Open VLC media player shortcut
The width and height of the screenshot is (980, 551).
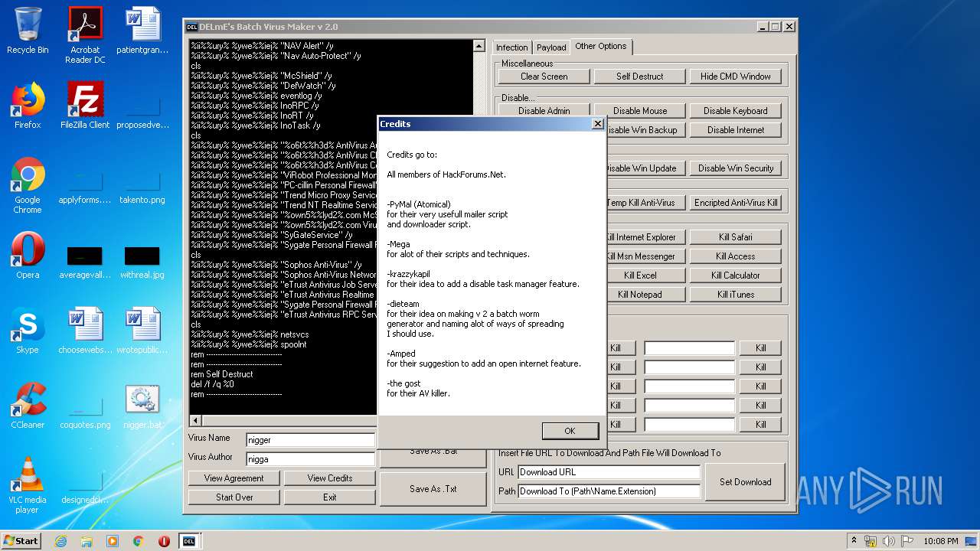28,485
